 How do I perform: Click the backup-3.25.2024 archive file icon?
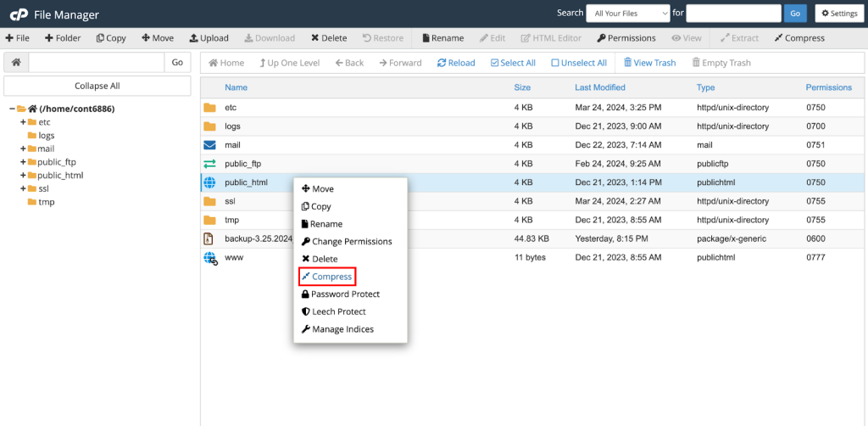[209, 239]
